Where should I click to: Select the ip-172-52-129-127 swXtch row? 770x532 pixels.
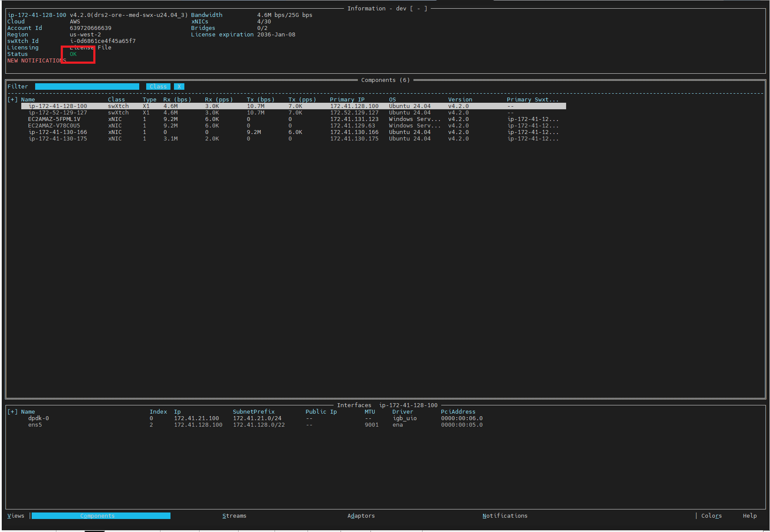click(x=58, y=113)
